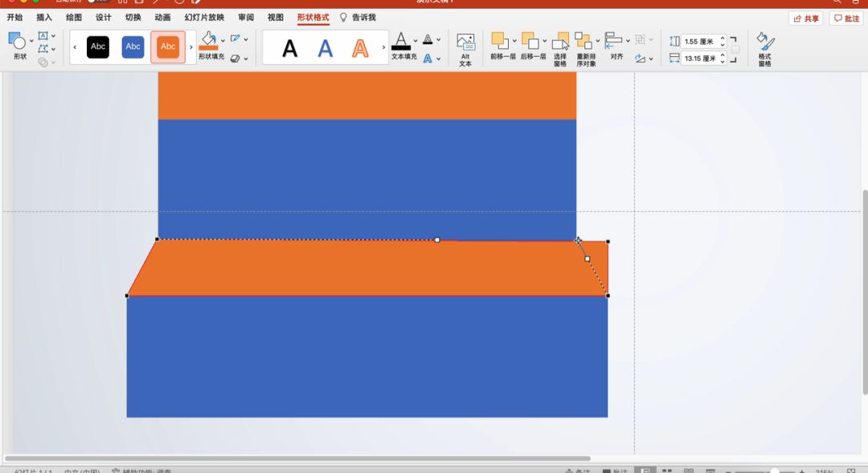The image size is (868, 473).
Task: Select the orange outlined A WordArt style
Action: coord(360,49)
